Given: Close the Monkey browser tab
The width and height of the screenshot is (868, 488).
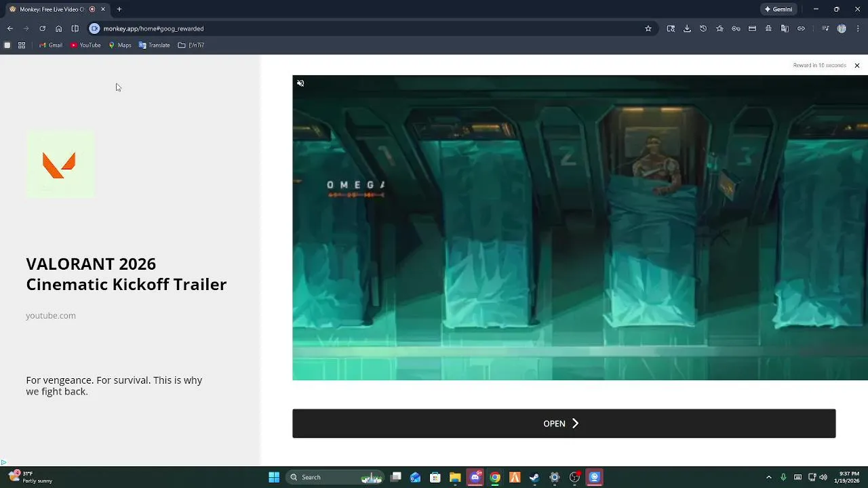Looking at the screenshot, I should (x=103, y=9).
